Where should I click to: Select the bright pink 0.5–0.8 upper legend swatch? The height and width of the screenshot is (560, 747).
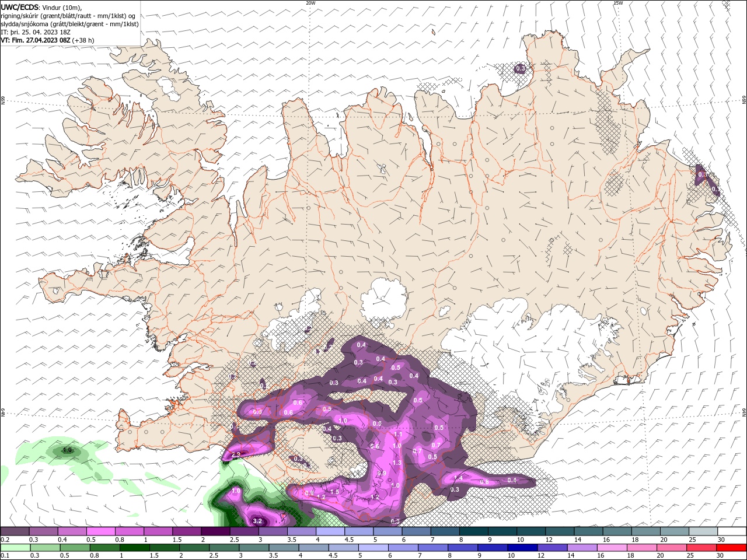click(102, 531)
